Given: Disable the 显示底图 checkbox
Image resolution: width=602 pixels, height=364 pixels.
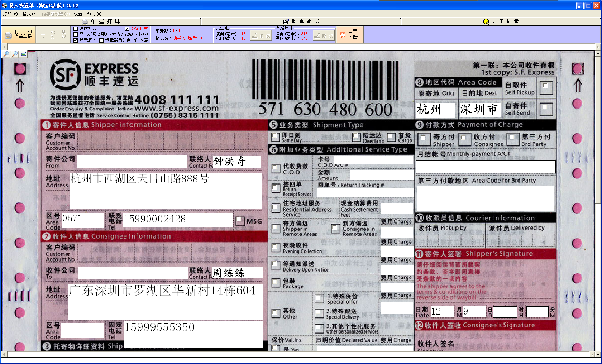Looking at the screenshot, I should tap(75, 40).
